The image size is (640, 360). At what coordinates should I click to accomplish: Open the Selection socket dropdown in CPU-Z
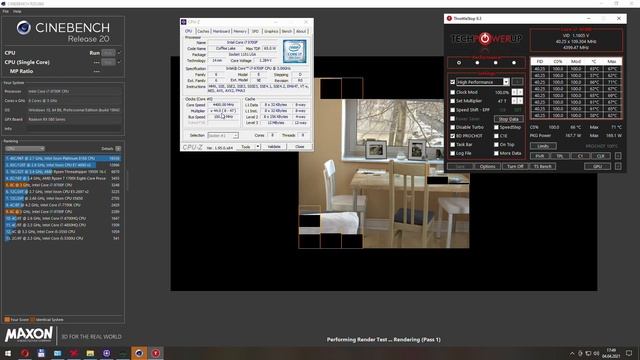(x=223, y=135)
